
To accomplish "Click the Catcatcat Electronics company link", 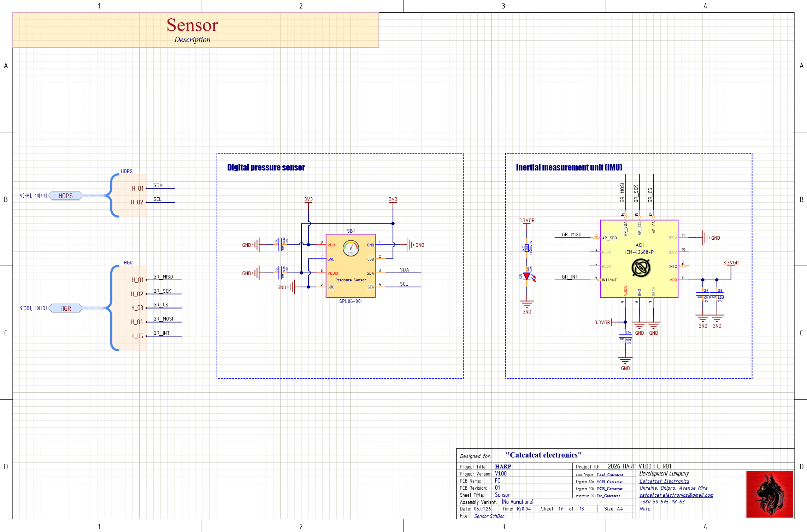I will [x=664, y=481].
